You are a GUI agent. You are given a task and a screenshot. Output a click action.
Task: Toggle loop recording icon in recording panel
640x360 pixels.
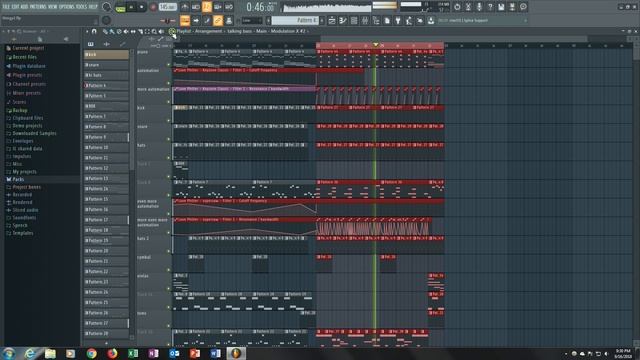pos(229,7)
